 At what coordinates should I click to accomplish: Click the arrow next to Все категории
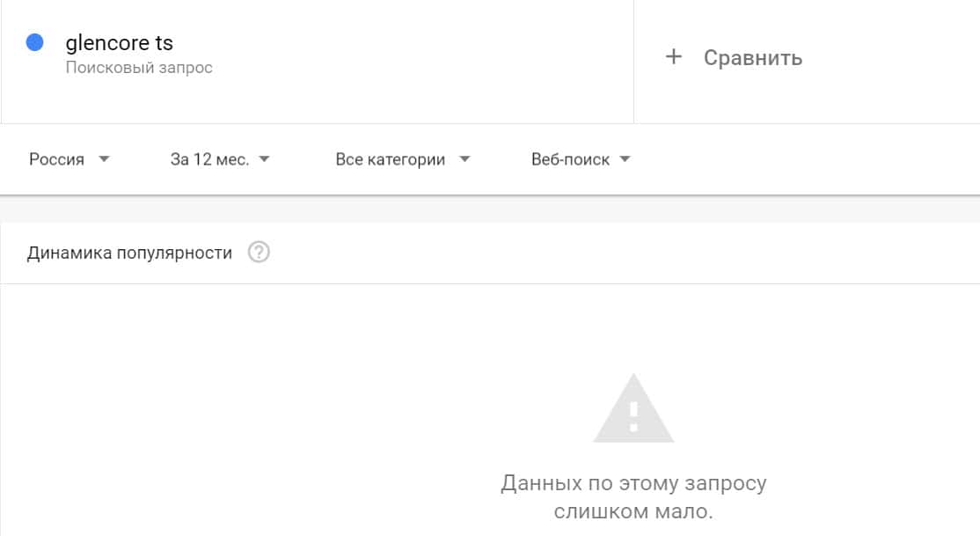click(x=465, y=159)
